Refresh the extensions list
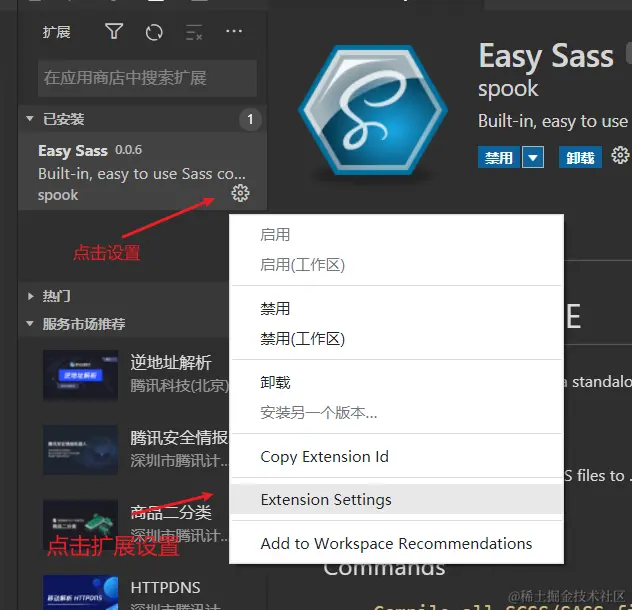Viewport: 632px width, 610px height. [154, 32]
